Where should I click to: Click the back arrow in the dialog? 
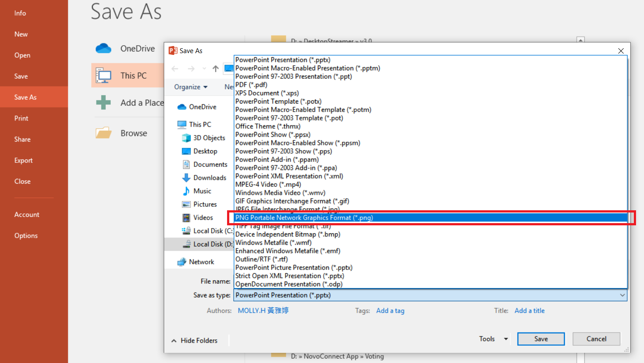coord(175,69)
